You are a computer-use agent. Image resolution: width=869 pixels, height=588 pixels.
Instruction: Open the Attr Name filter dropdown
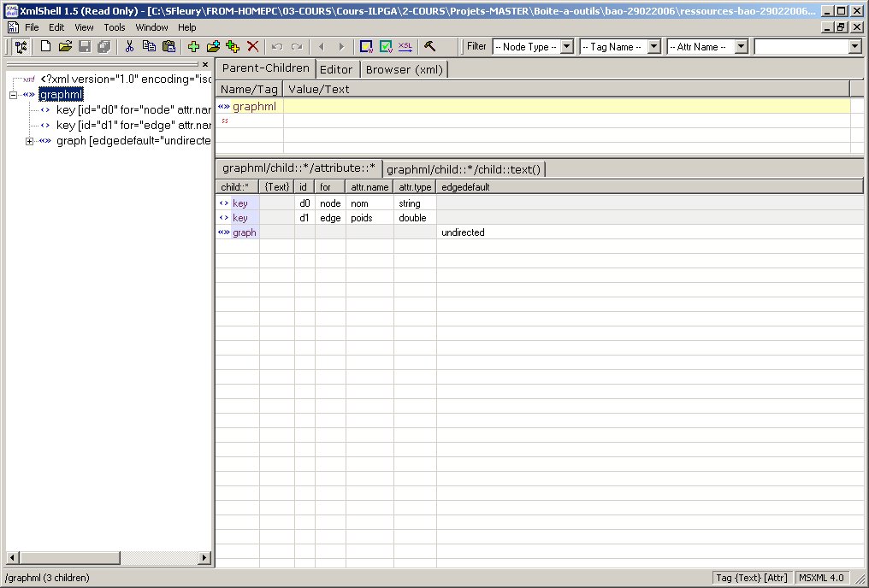click(741, 47)
